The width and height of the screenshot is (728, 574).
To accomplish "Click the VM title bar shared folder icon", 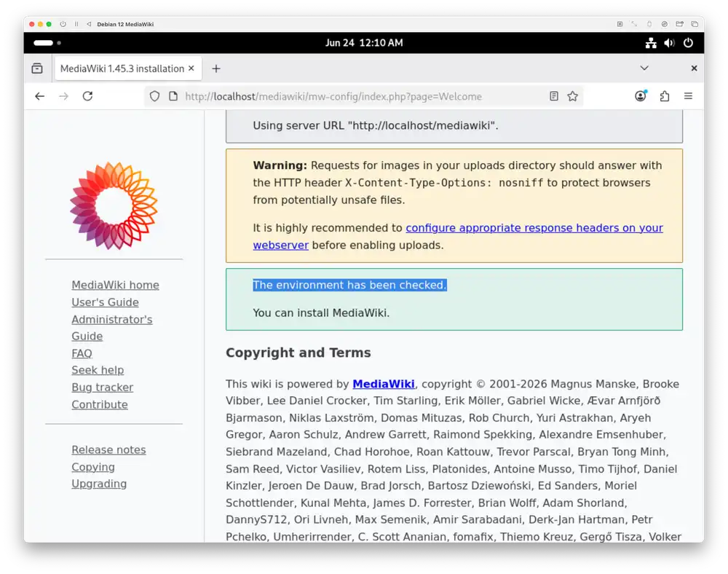I will pyautogui.click(x=680, y=24).
